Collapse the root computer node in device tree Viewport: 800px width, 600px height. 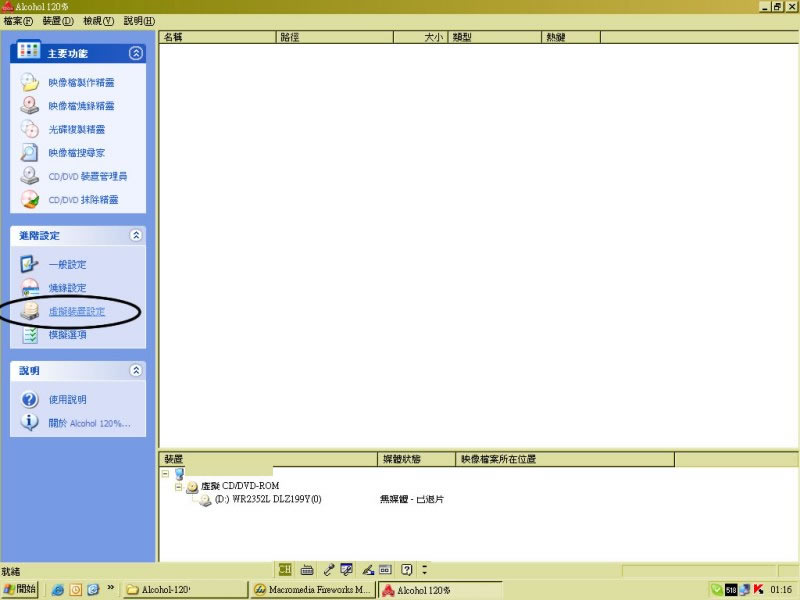coord(165,473)
